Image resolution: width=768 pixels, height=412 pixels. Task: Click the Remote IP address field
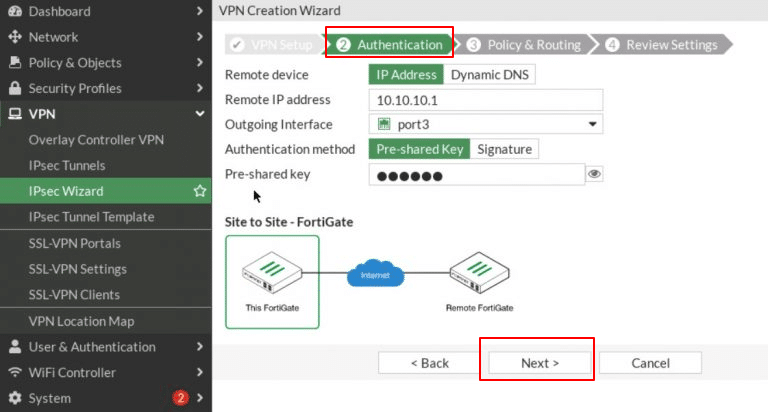(x=485, y=100)
